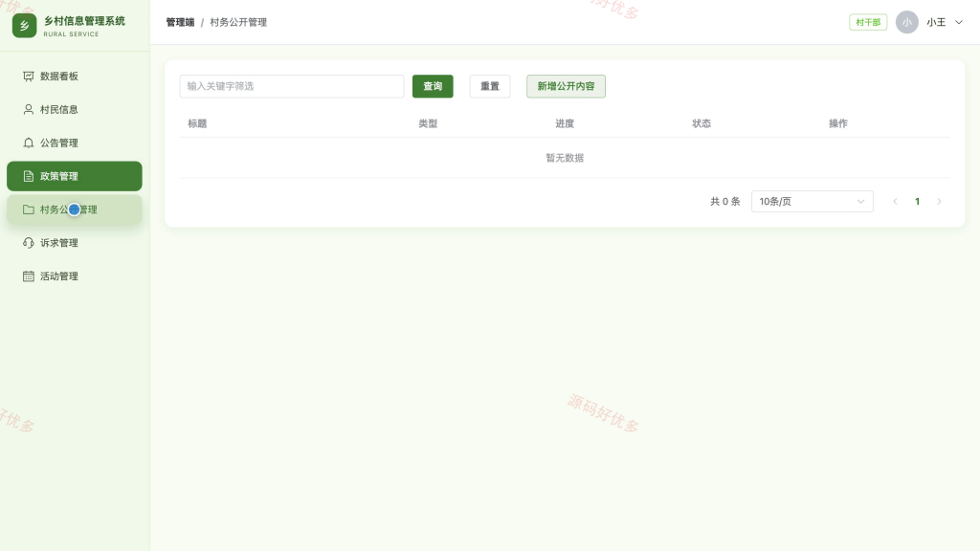Click the 暂无数据 empty text
The height and width of the screenshot is (551, 980).
click(x=565, y=158)
